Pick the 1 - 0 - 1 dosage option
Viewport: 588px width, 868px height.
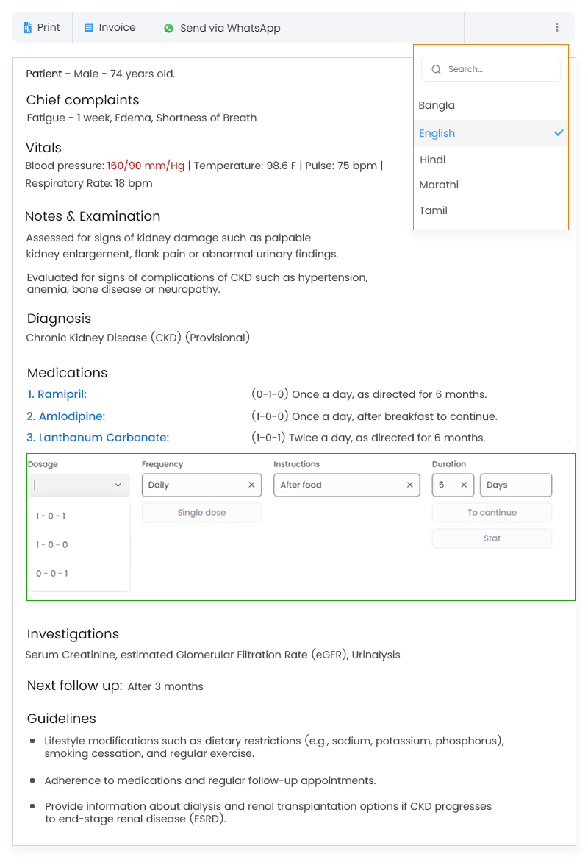[51, 516]
